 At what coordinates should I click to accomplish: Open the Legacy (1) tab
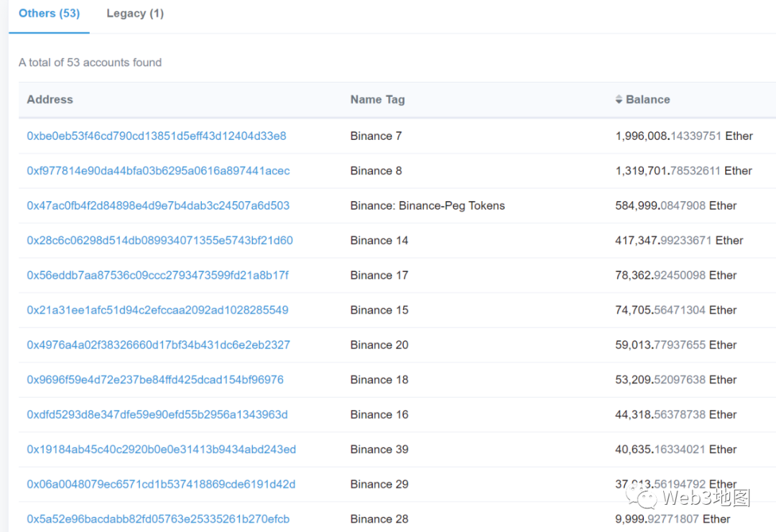pyautogui.click(x=134, y=14)
